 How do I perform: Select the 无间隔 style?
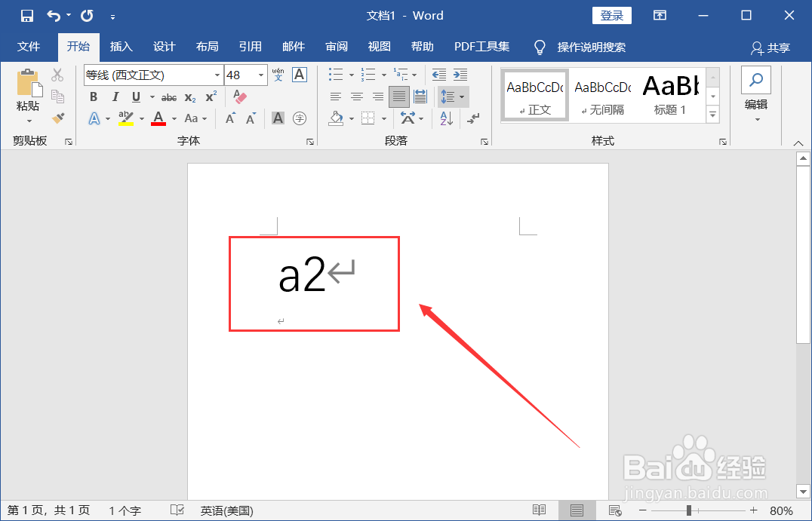click(603, 96)
